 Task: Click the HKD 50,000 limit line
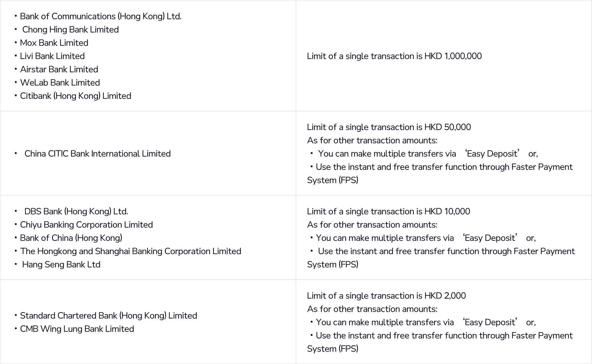coord(389,127)
